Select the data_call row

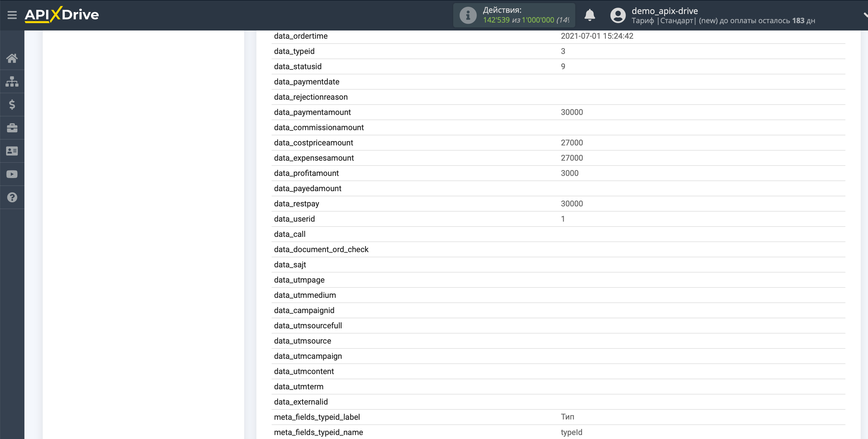(558, 234)
